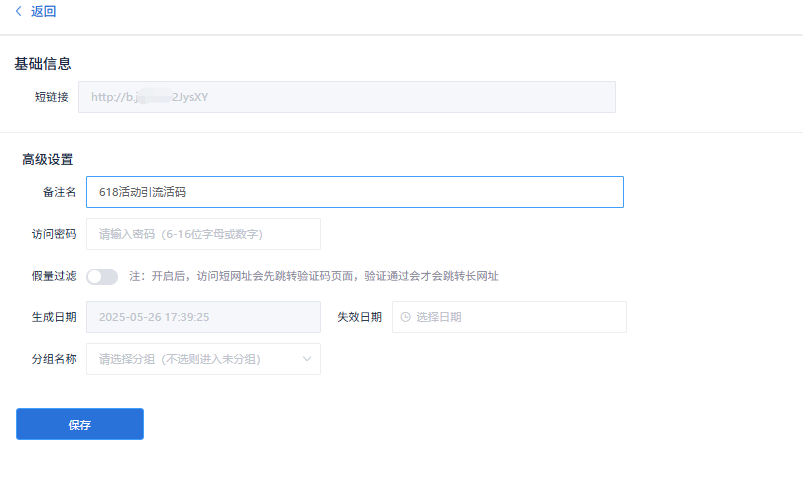This screenshot has width=803, height=491.
Task: Click the 假量过滤 label
Action: (x=54, y=276)
